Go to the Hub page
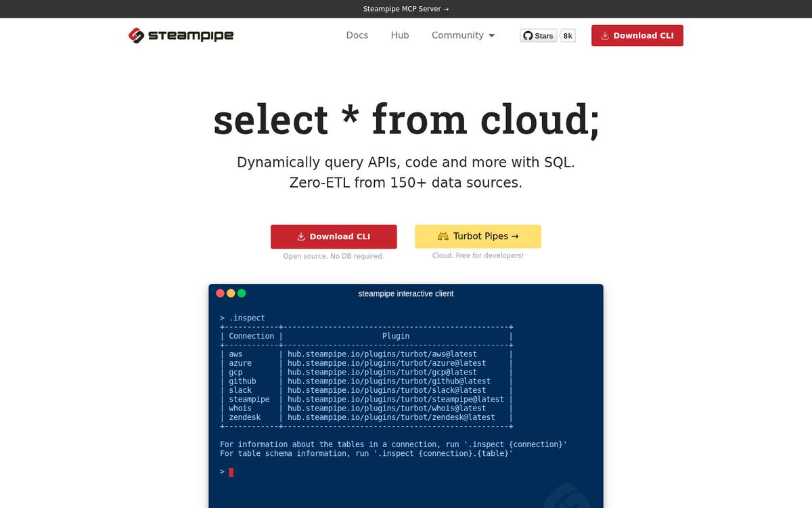This screenshot has height=508, width=812. point(400,35)
